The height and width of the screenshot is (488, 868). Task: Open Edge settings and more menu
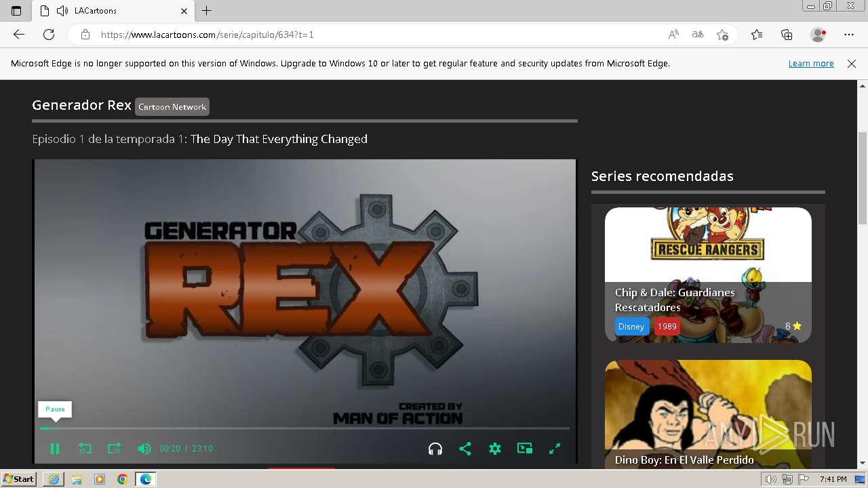849,35
